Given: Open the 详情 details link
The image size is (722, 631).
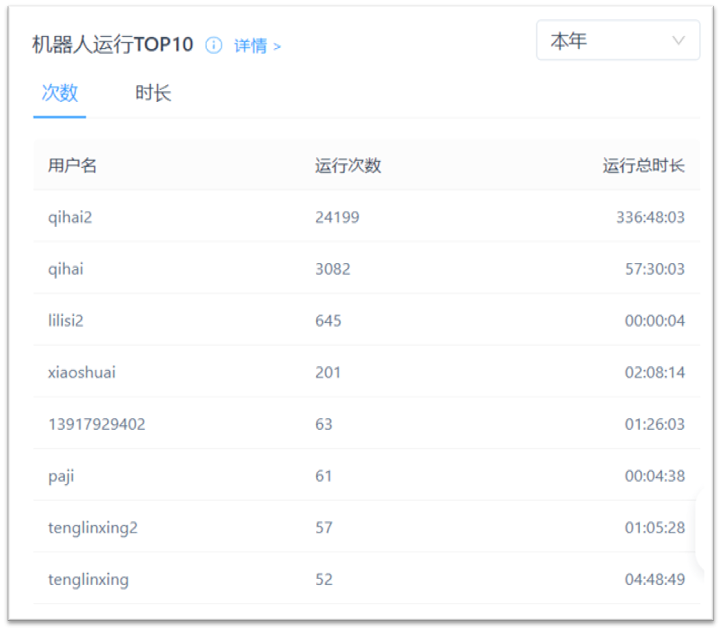Looking at the screenshot, I should (257, 46).
